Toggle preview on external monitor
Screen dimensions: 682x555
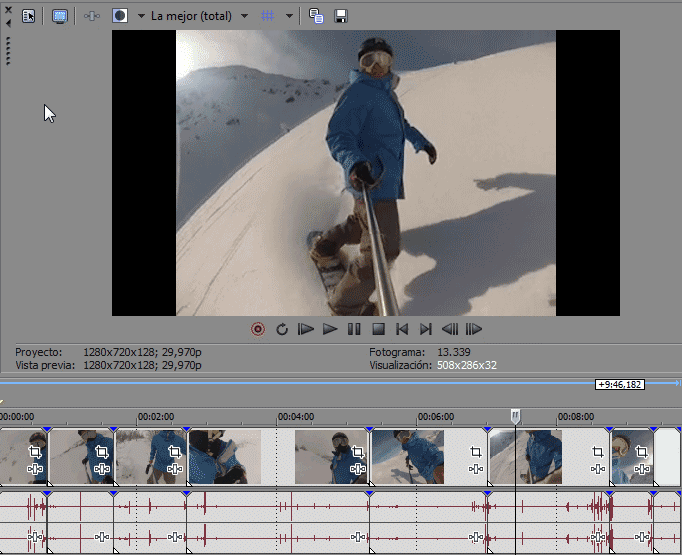pos(59,16)
